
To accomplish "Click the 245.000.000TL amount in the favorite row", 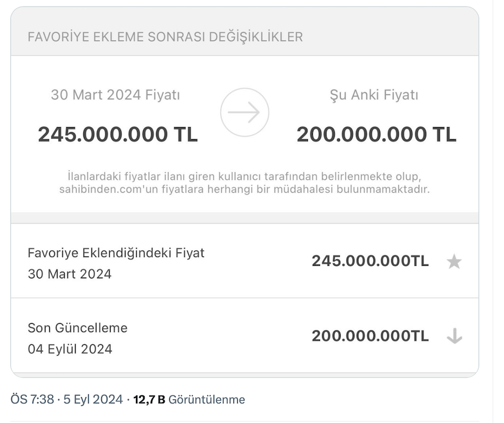I will pyautogui.click(x=370, y=261).
